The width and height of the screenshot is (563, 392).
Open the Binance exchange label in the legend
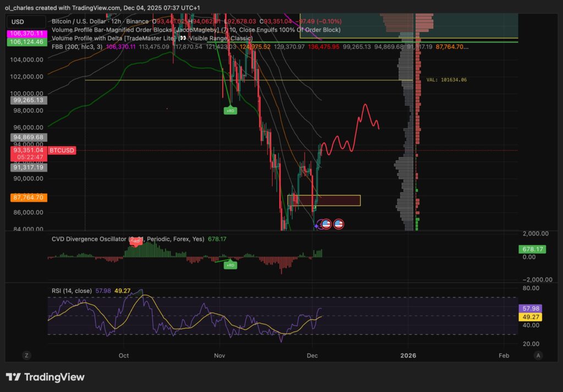click(x=137, y=21)
